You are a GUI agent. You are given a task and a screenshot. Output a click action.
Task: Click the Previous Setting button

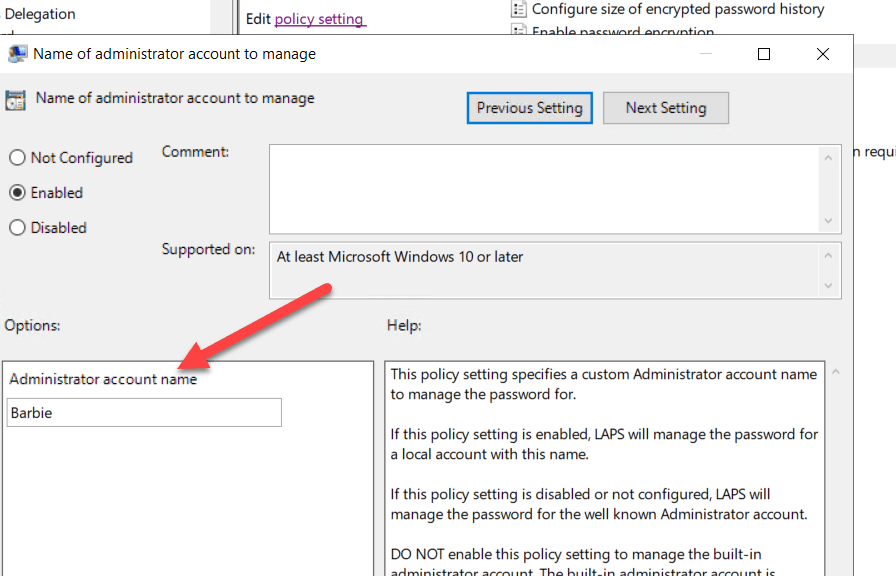pyautogui.click(x=529, y=108)
